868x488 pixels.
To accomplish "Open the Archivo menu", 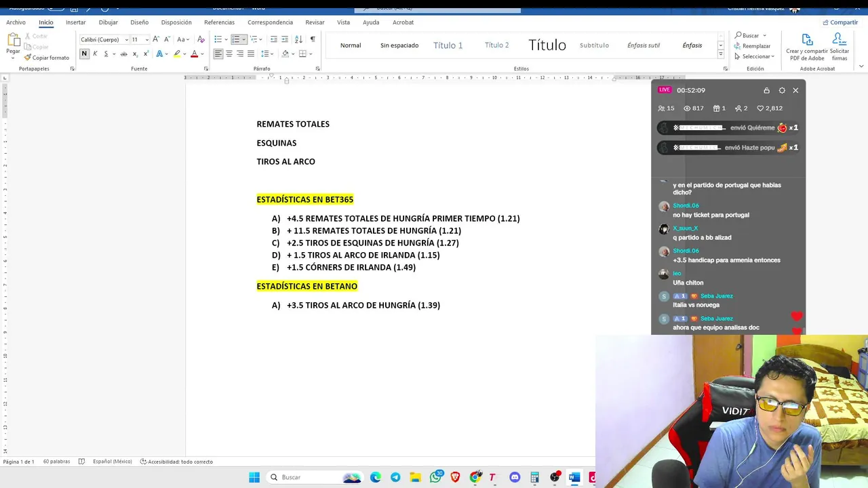I will (16, 22).
